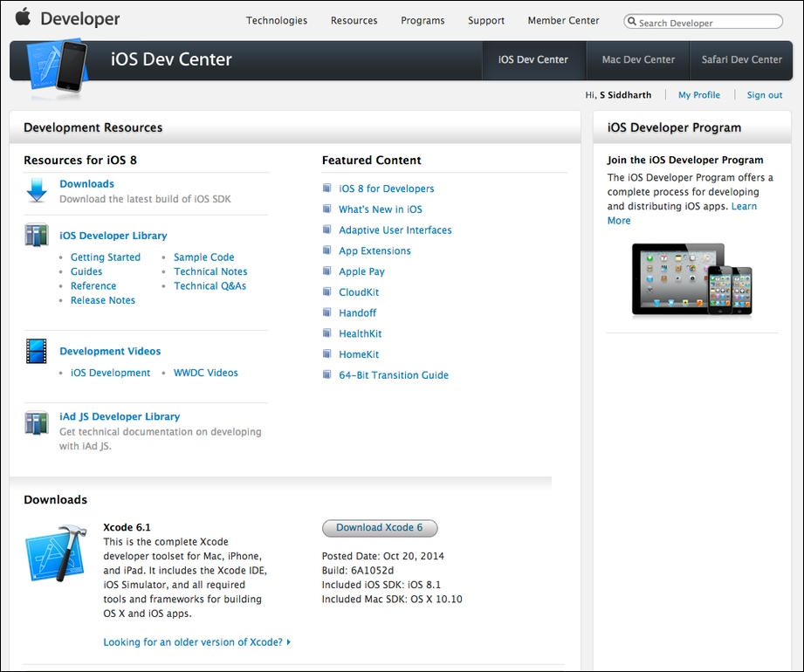Open the Adaptive User Interfaces link
Viewport: 804px width, 672px height.
[395, 230]
